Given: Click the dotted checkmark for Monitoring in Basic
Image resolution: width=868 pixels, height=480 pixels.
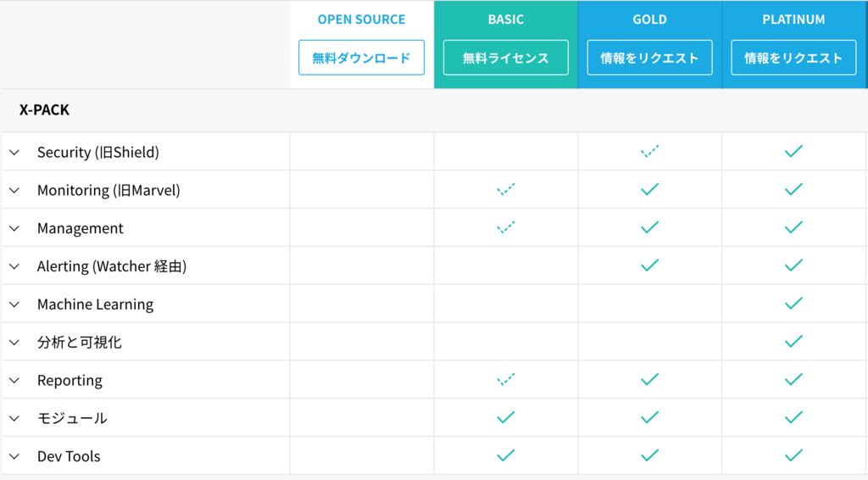Looking at the screenshot, I should tap(505, 189).
